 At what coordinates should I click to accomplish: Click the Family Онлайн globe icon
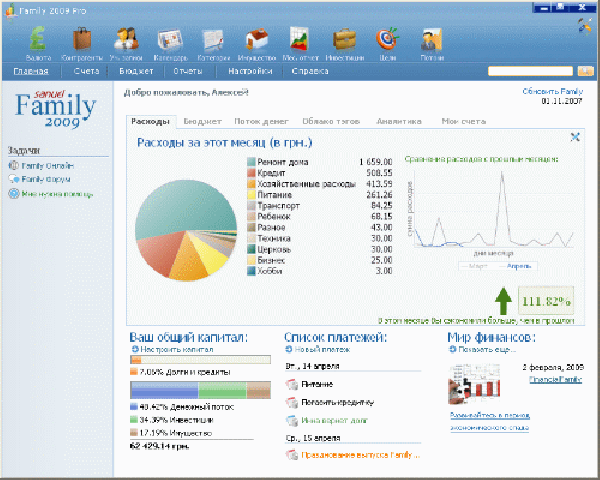13,165
